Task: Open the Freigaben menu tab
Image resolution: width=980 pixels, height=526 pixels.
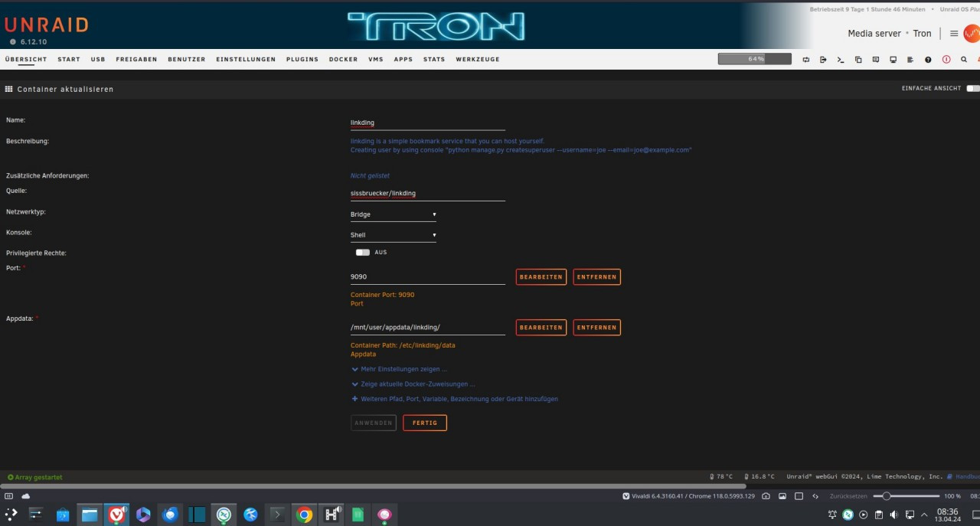Action: tap(137, 59)
